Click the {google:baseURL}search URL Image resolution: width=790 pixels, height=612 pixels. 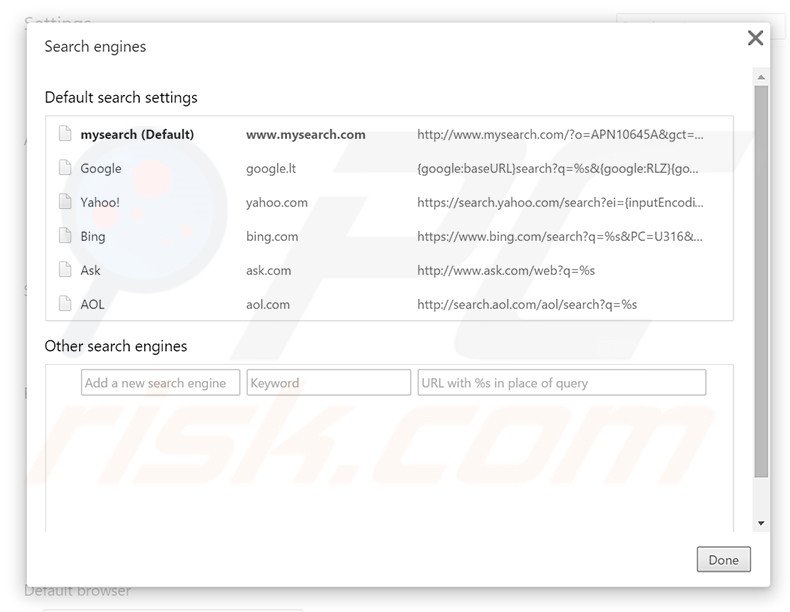[558, 168]
